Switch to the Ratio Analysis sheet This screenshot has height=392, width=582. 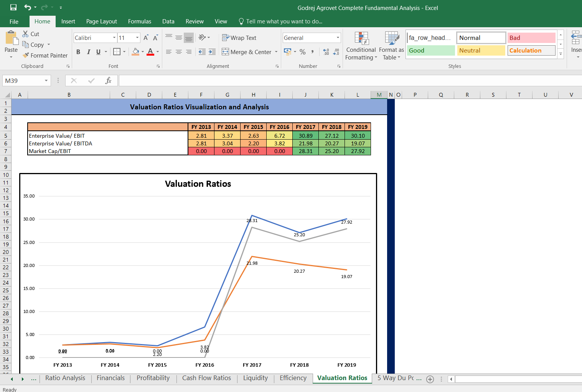click(x=65, y=378)
